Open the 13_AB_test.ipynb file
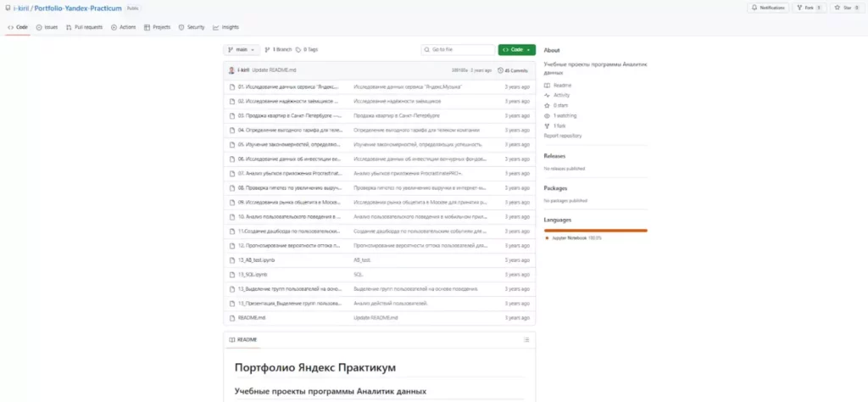868x402 pixels. (257, 260)
